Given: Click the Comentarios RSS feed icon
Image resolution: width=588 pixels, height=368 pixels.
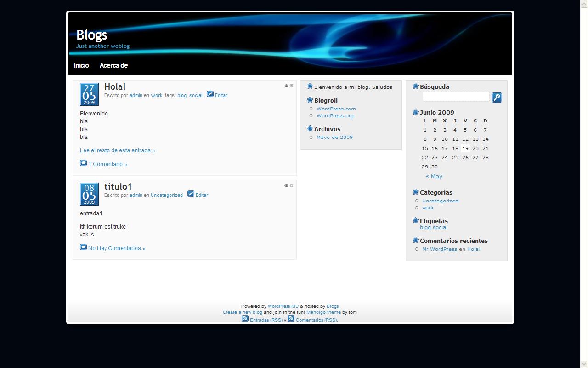Looking at the screenshot, I should pyautogui.click(x=291, y=318).
